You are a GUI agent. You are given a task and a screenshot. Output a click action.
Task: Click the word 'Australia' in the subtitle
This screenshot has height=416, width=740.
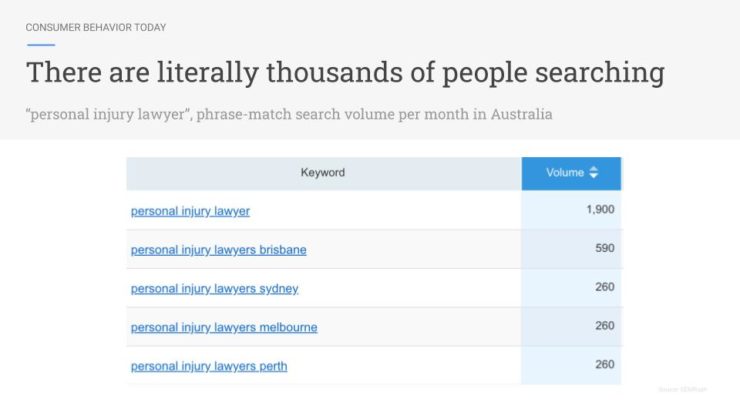(x=521, y=114)
